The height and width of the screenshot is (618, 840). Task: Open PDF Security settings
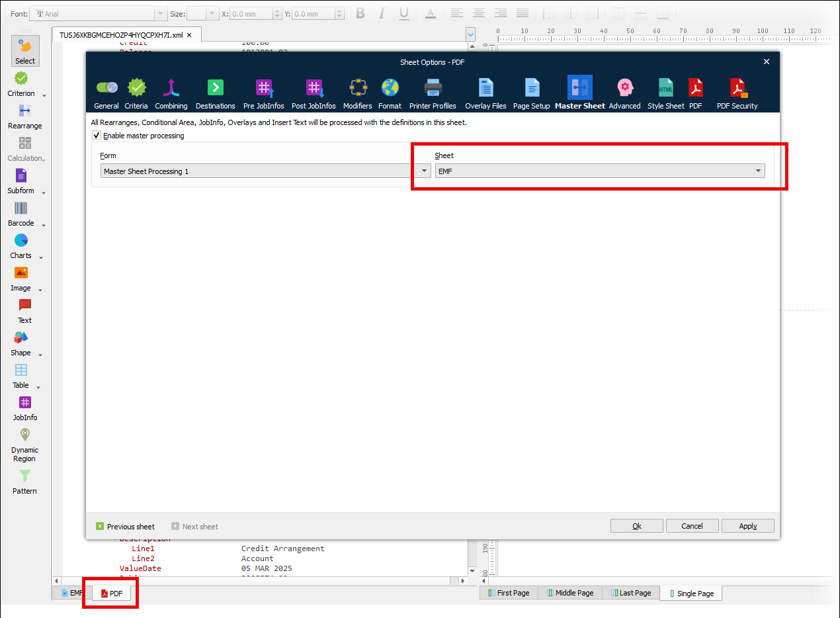coord(737,93)
